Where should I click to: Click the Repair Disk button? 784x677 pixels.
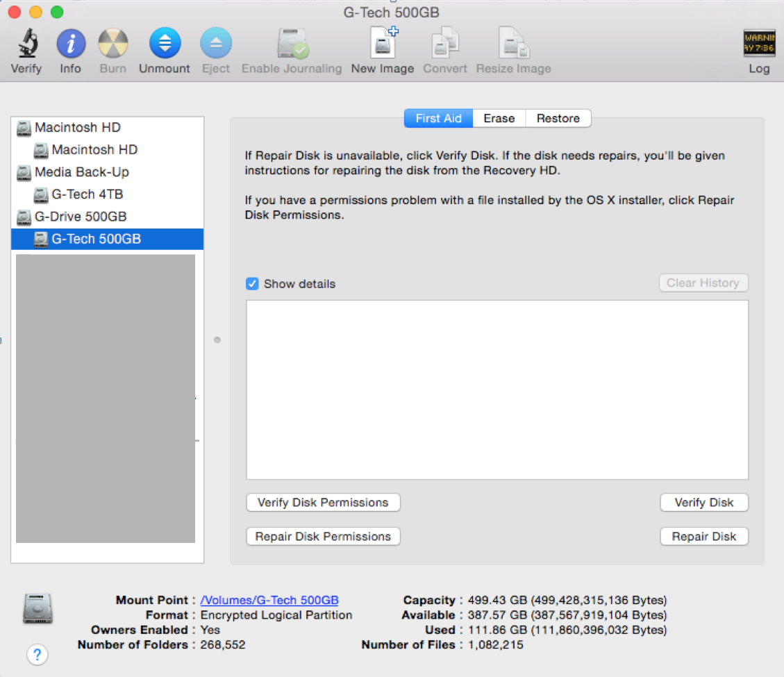(x=704, y=537)
